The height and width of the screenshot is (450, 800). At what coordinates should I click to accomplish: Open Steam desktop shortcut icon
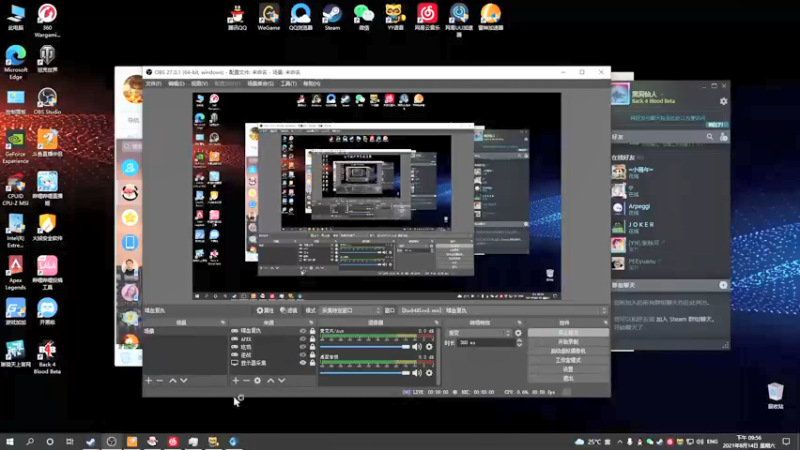coord(332,17)
